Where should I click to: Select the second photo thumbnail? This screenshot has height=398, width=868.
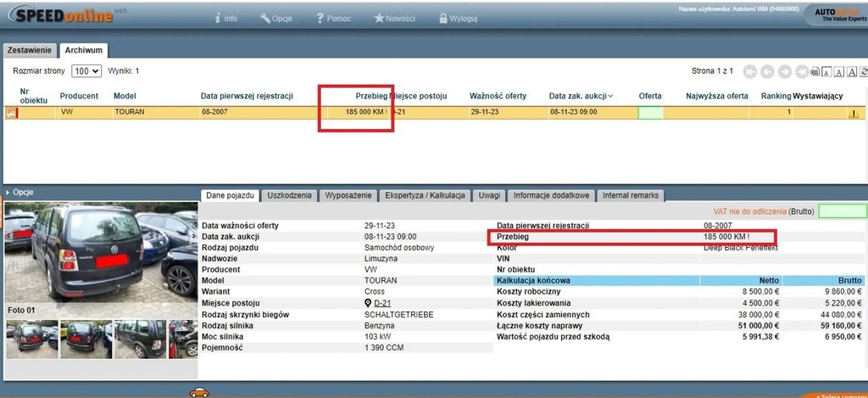86,338
